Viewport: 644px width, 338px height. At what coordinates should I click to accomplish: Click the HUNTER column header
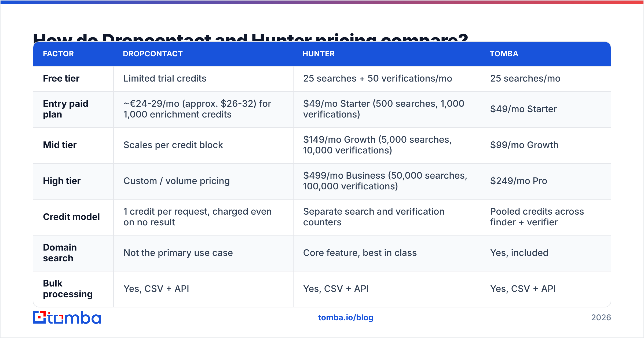pyautogui.click(x=319, y=54)
